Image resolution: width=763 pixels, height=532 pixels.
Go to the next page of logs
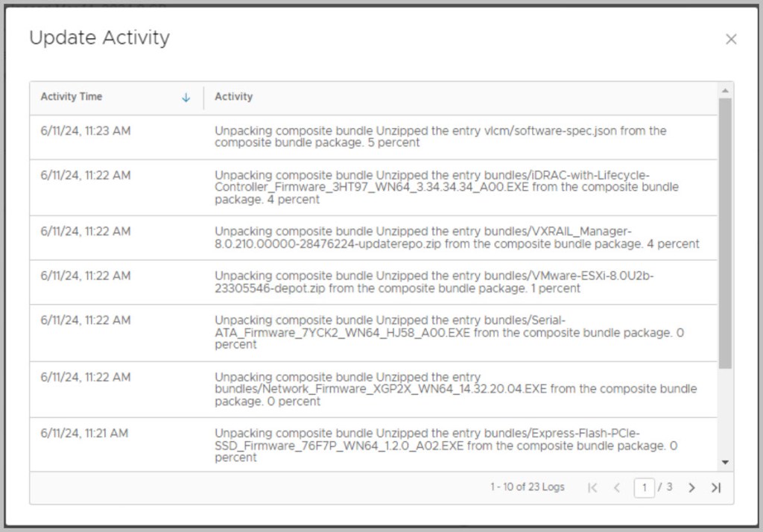[691, 487]
